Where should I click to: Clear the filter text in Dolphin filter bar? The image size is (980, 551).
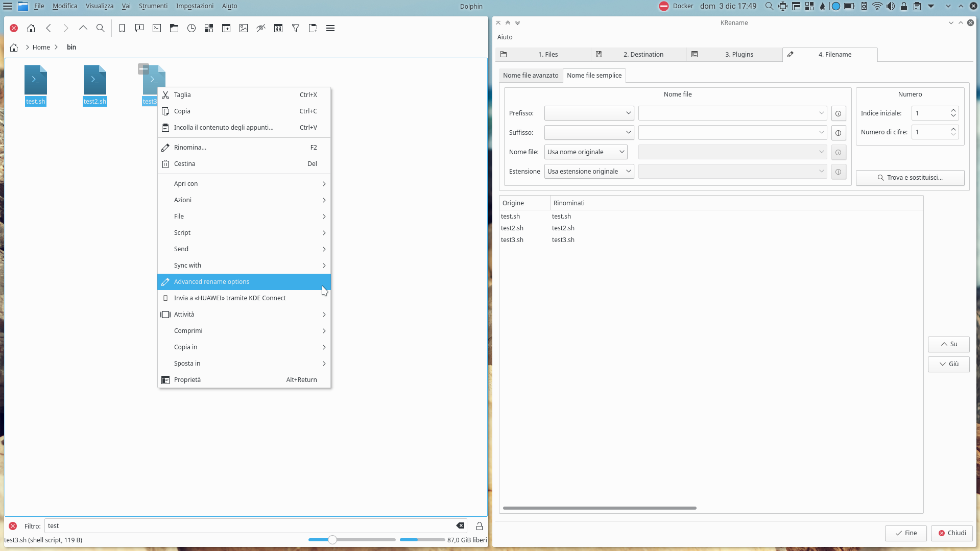460,525
